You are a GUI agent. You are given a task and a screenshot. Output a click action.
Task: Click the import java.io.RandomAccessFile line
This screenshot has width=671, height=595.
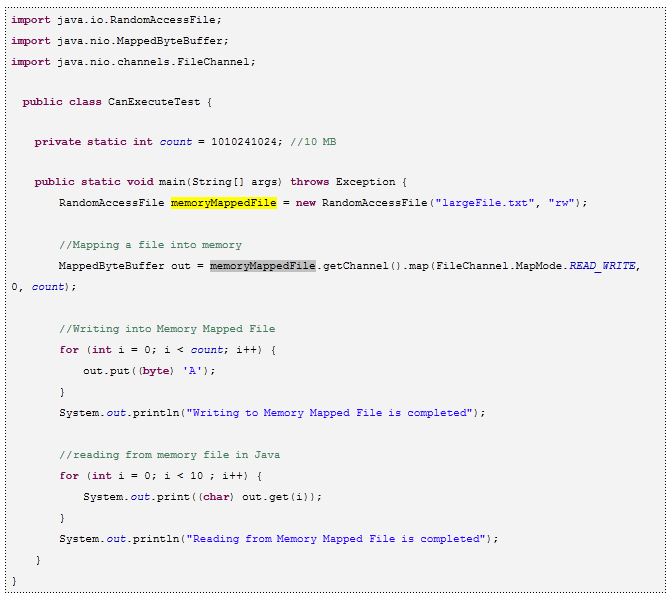tap(117, 19)
